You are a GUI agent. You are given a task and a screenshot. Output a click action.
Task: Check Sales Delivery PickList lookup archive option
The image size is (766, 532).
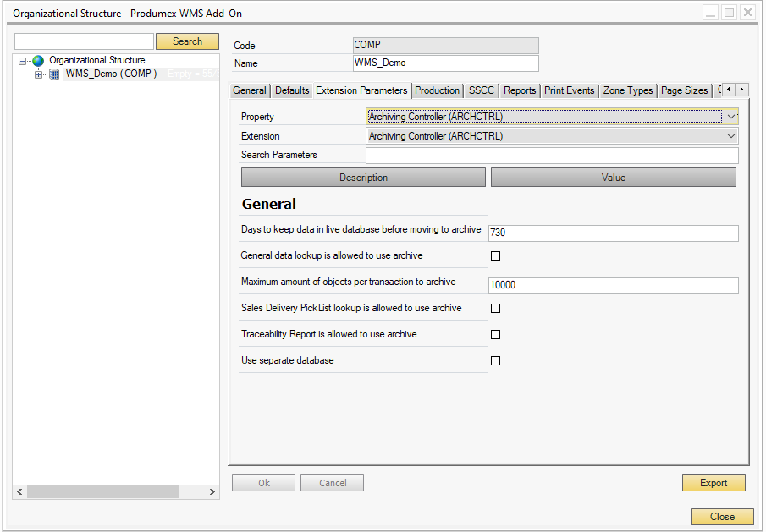click(496, 309)
